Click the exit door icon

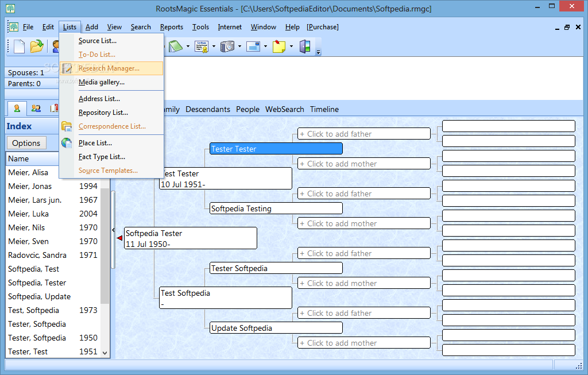point(305,47)
